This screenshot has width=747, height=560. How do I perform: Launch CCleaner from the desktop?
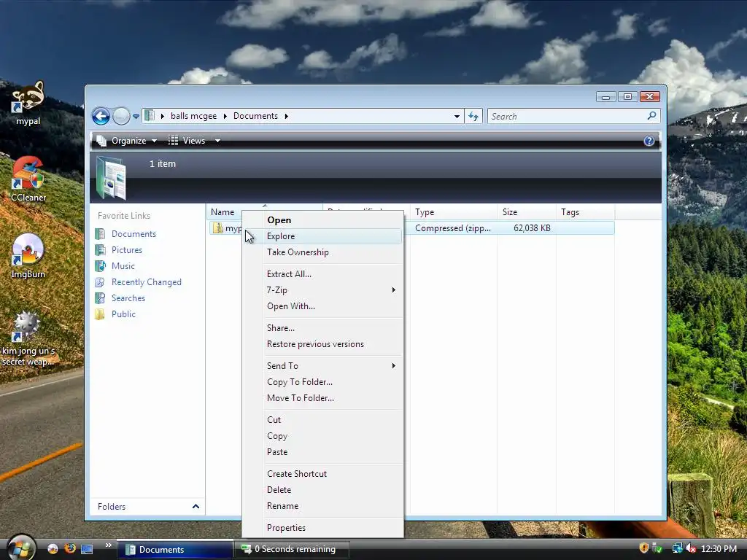point(28,179)
